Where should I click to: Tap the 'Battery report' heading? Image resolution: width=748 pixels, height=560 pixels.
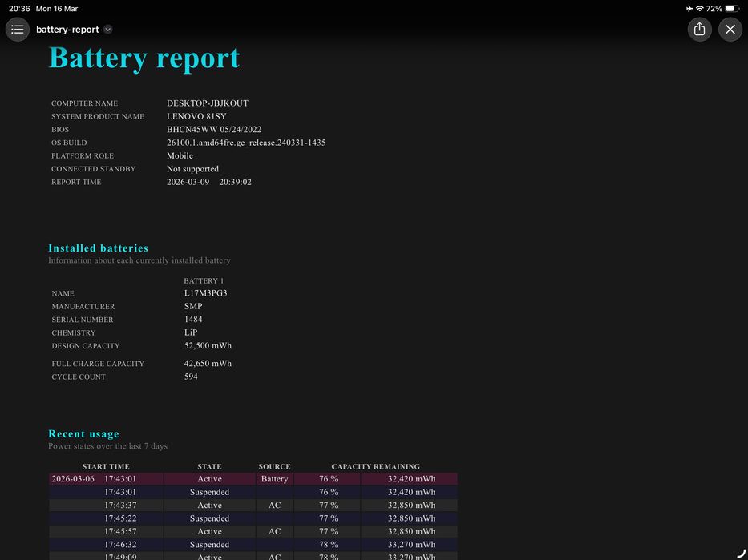(144, 59)
